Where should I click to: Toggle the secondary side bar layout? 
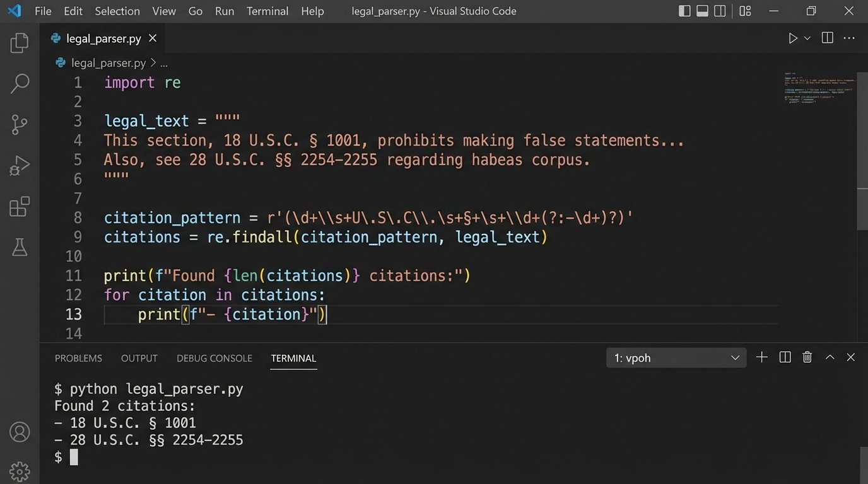[720, 11]
